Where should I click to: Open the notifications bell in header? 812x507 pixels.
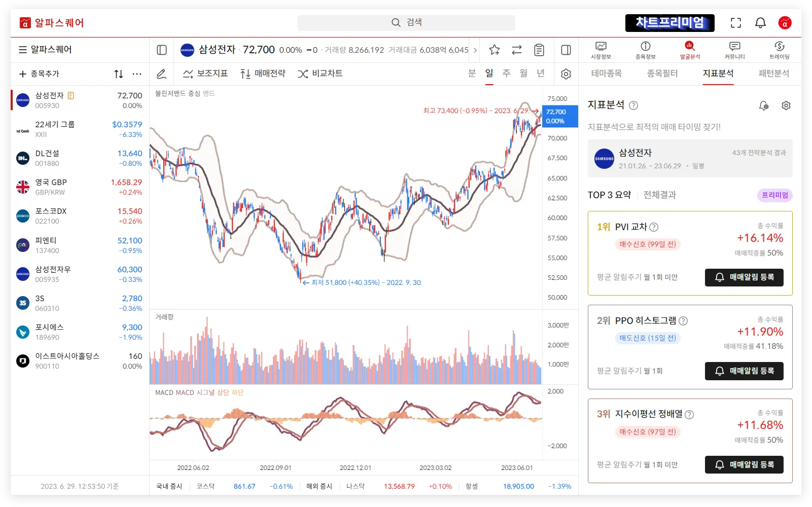[760, 23]
